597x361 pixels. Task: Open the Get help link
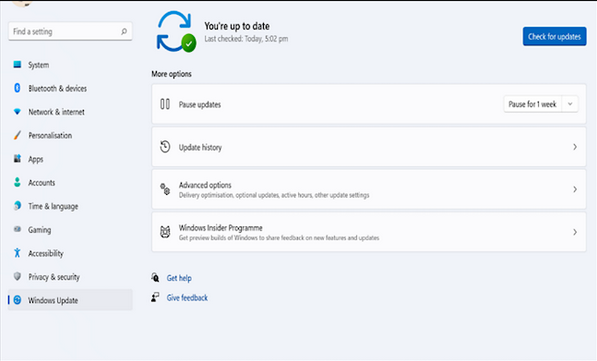pyautogui.click(x=179, y=278)
